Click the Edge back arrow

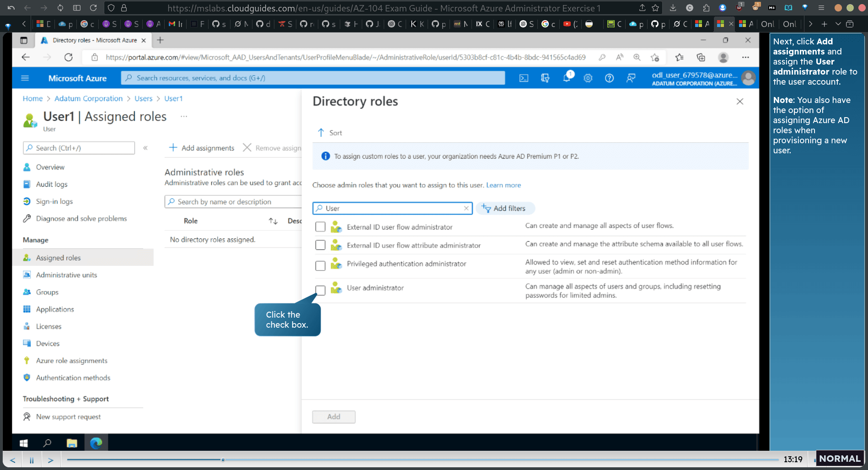[26, 57]
